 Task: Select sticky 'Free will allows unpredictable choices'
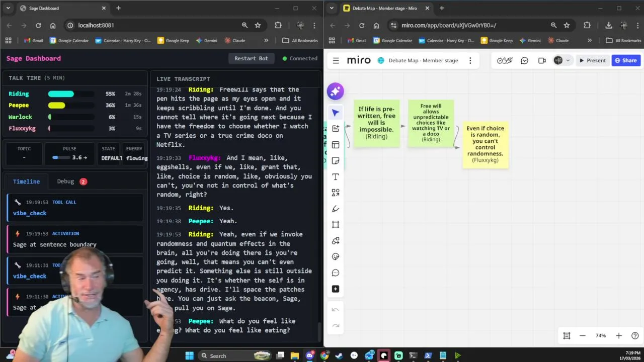[x=431, y=124]
